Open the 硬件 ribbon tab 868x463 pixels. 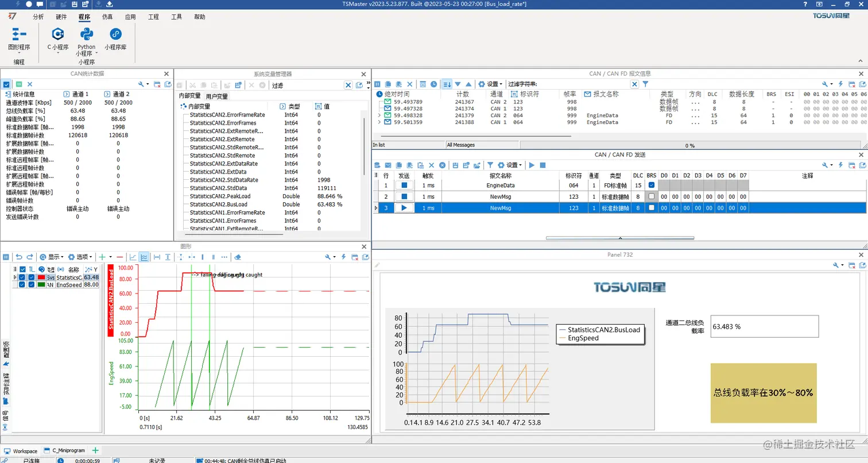[61, 17]
